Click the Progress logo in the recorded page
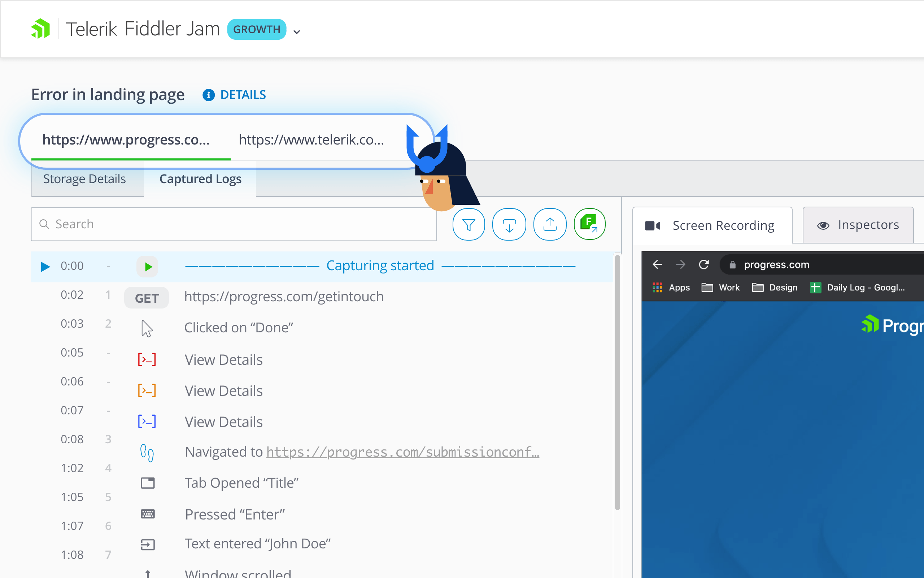Image resolution: width=924 pixels, height=578 pixels. coord(892,325)
